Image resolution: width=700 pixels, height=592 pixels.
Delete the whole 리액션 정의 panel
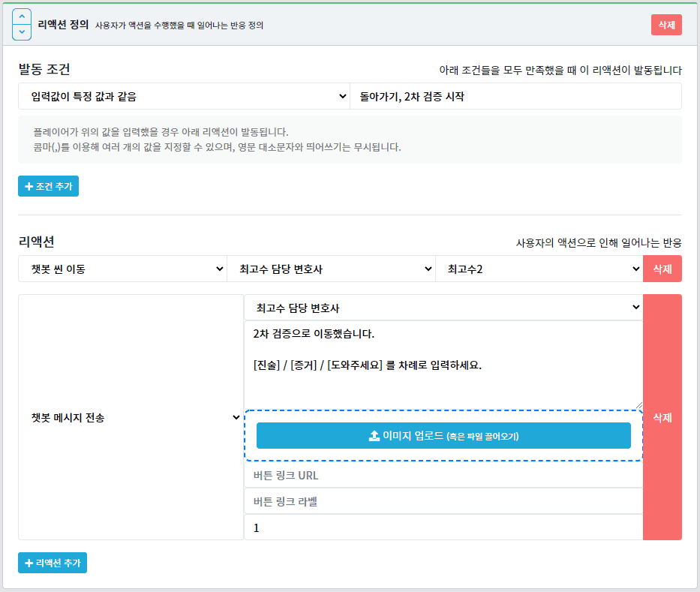pos(666,25)
